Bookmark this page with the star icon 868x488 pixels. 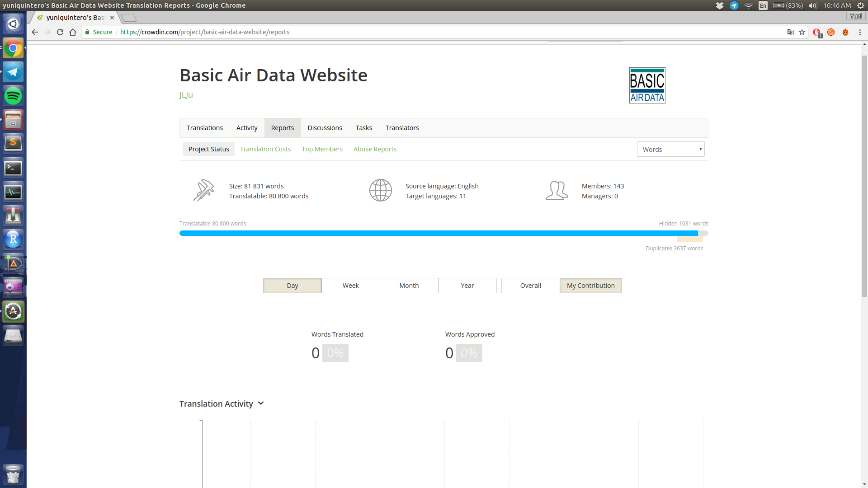tap(802, 32)
